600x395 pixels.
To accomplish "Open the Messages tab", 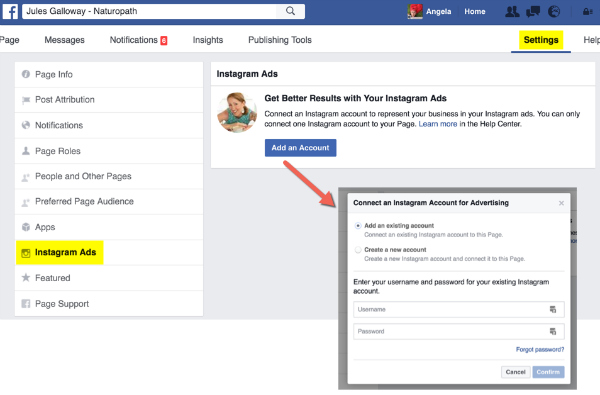I will pyautogui.click(x=64, y=40).
